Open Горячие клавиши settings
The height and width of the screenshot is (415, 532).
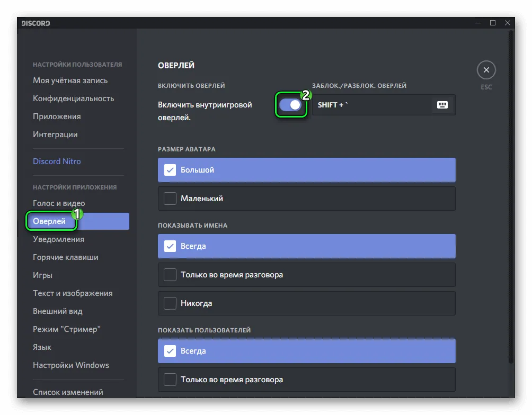tap(65, 257)
